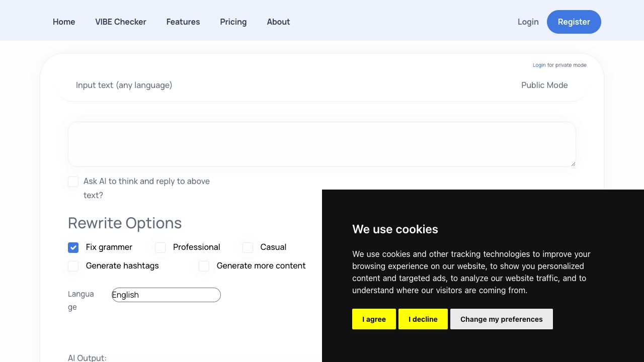The height and width of the screenshot is (362, 644).
Task: Check the Generate more content option
Action: (204, 266)
